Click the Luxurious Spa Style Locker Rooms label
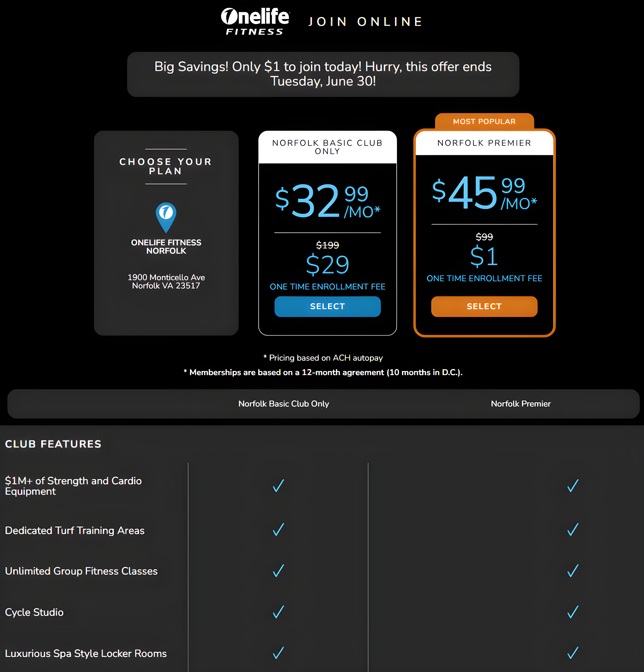 pyautogui.click(x=86, y=654)
